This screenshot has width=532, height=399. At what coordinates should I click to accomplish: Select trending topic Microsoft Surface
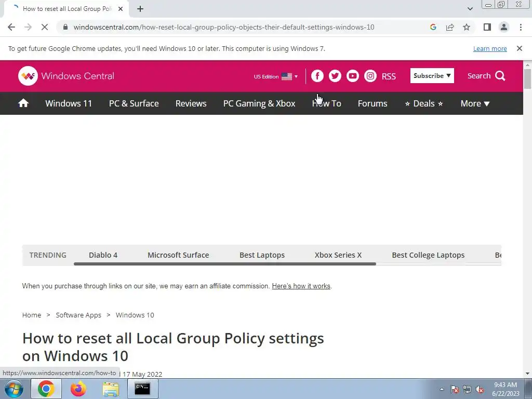[178, 255]
